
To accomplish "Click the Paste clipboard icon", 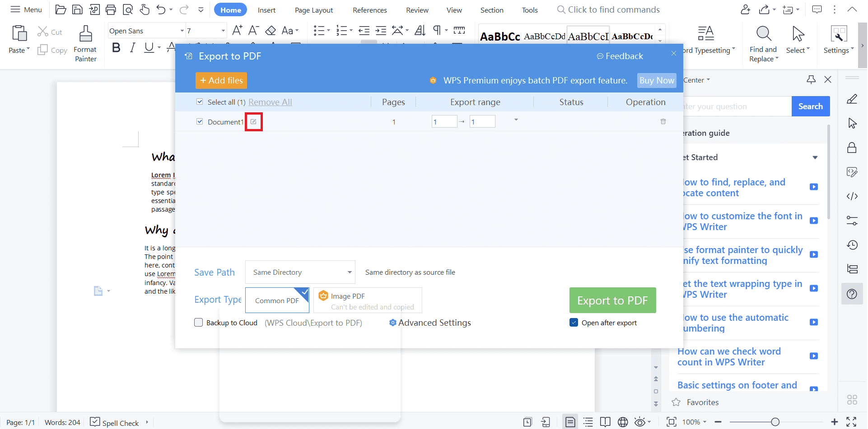I will 19,34.
